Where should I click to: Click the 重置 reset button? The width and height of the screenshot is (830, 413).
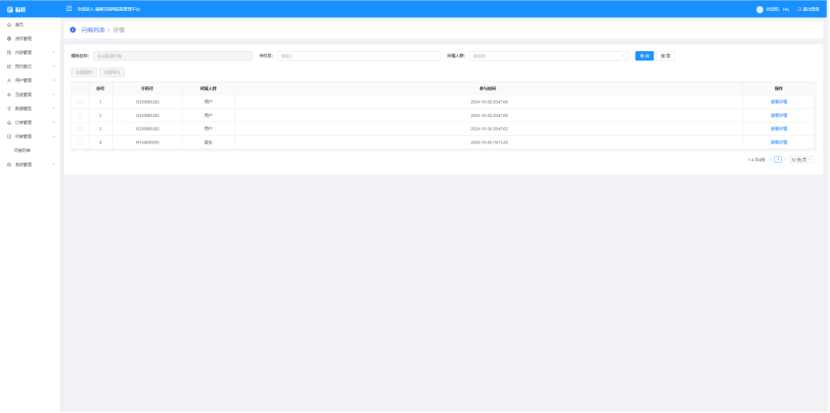(665, 56)
